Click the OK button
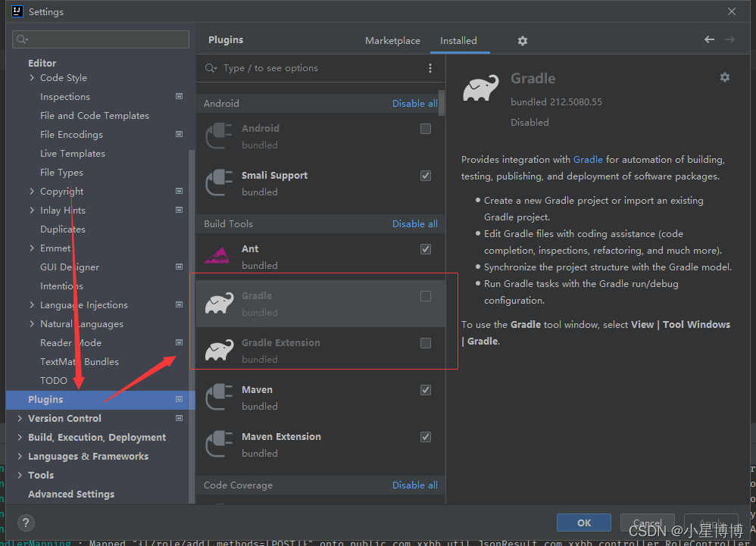This screenshot has height=546, width=756. pos(584,523)
